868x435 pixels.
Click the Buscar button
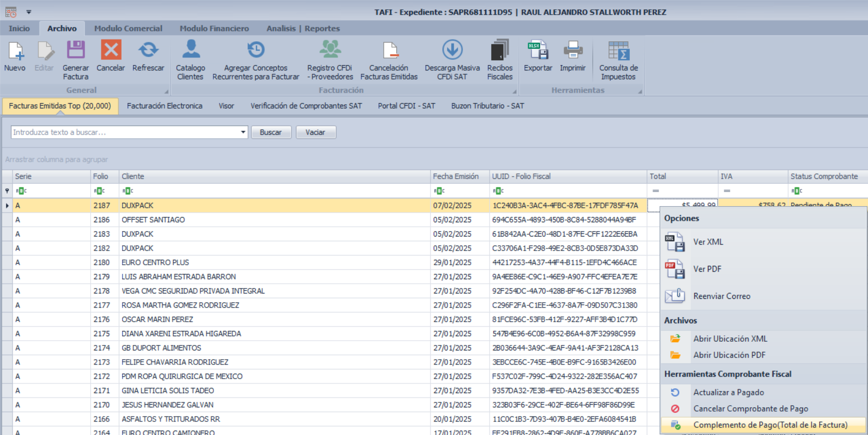pos(271,132)
